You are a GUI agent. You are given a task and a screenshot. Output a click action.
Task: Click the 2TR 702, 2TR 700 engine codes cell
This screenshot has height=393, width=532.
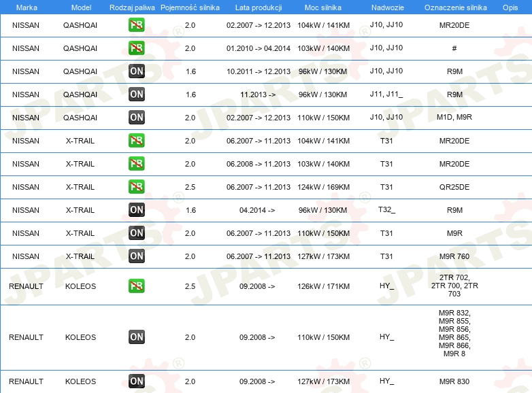click(x=454, y=286)
